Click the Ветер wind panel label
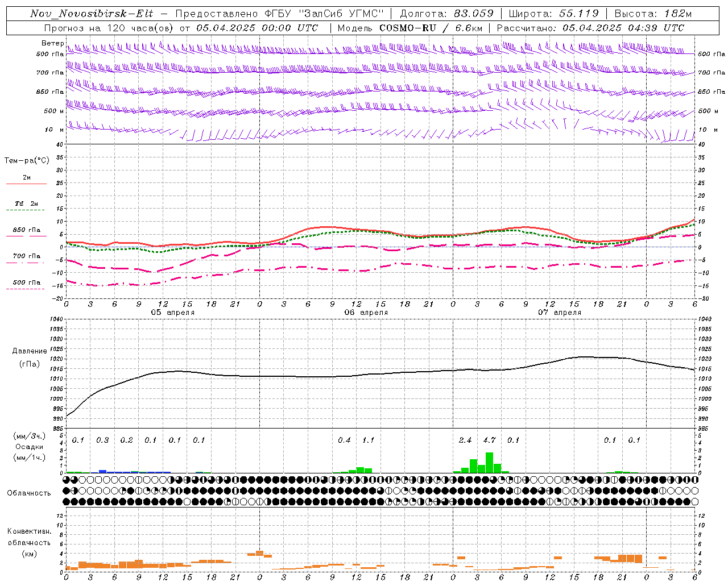728x582 pixels. point(53,43)
